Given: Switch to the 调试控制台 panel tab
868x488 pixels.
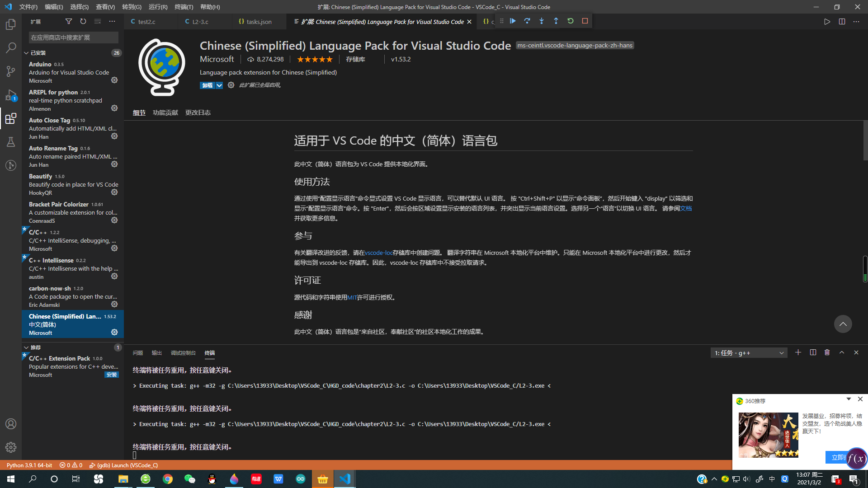Looking at the screenshot, I should 183,353.
